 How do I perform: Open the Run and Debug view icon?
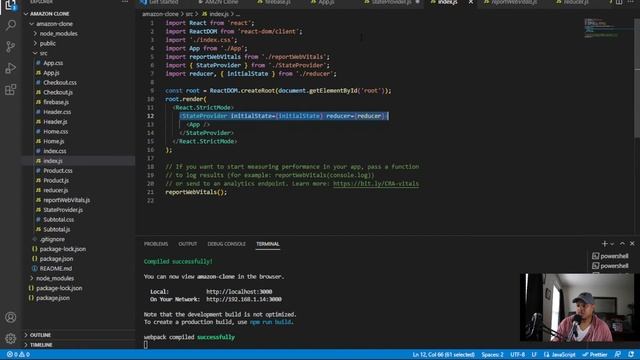11,68
